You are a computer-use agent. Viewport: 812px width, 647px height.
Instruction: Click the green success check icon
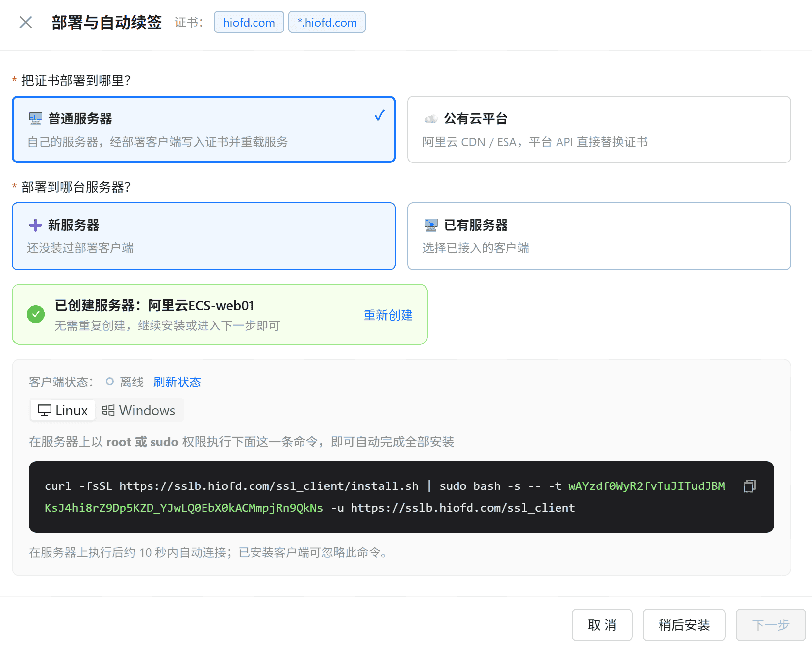(36, 314)
